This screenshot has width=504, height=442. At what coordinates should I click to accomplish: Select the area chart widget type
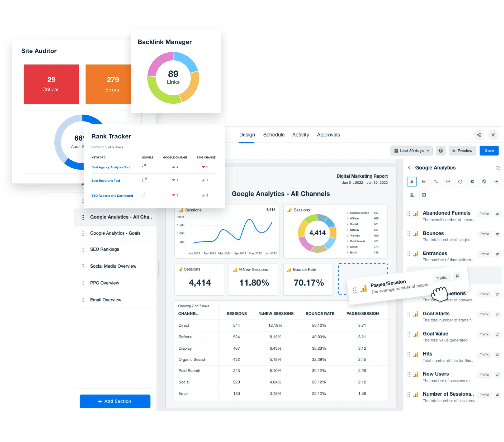pos(496,182)
